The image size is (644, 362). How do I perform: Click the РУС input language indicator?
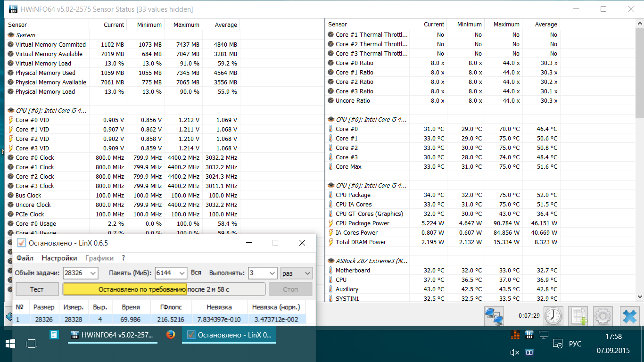tap(575, 344)
